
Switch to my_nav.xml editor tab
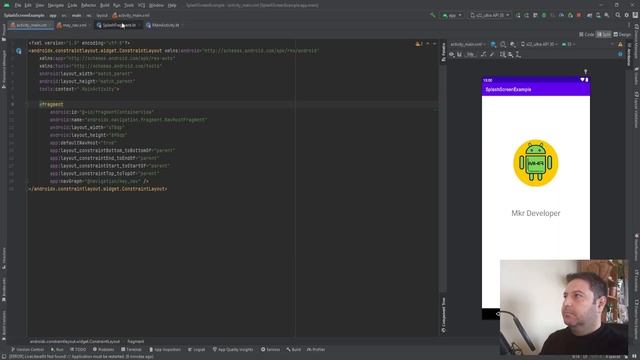[72, 25]
